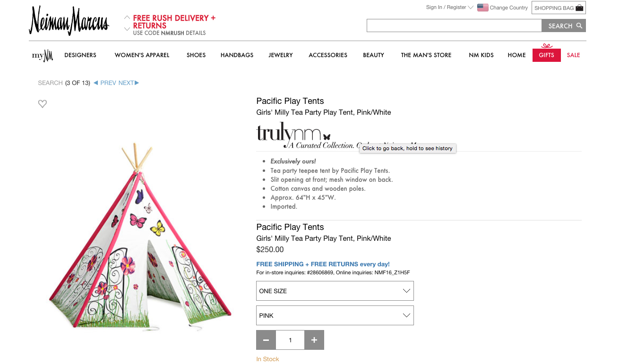The height and width of the screenshot is (364, 628).
Task: Click the Neiman Marcus logo
Action: (x=69, y=21)
